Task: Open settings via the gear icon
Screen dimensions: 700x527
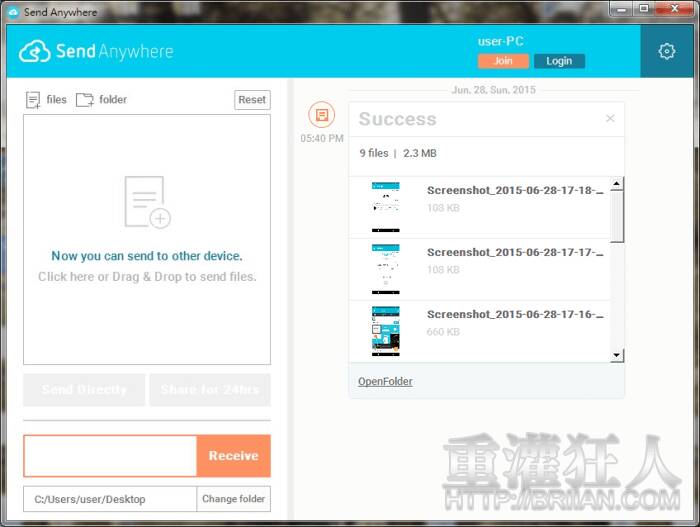Action: click(x=667, y=51)
